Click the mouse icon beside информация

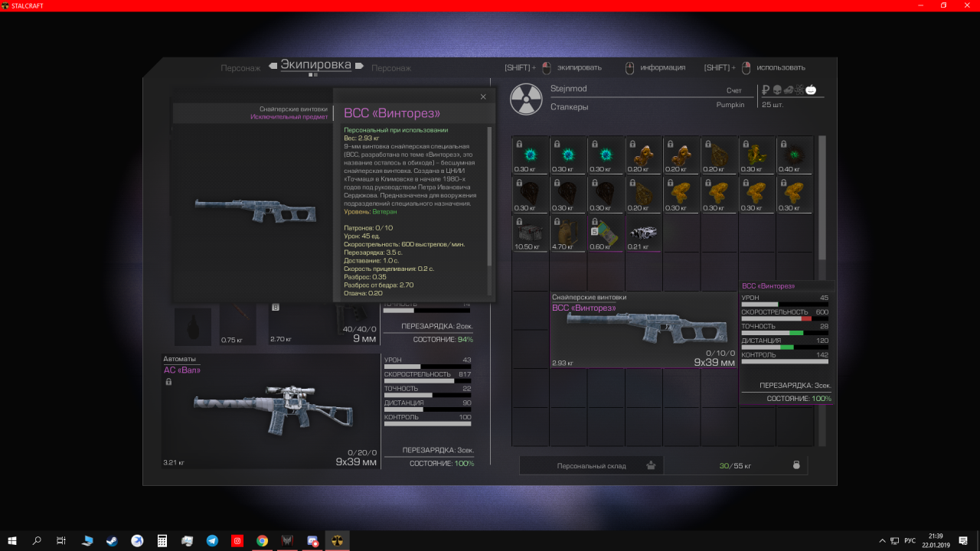[x=630, y=67]
